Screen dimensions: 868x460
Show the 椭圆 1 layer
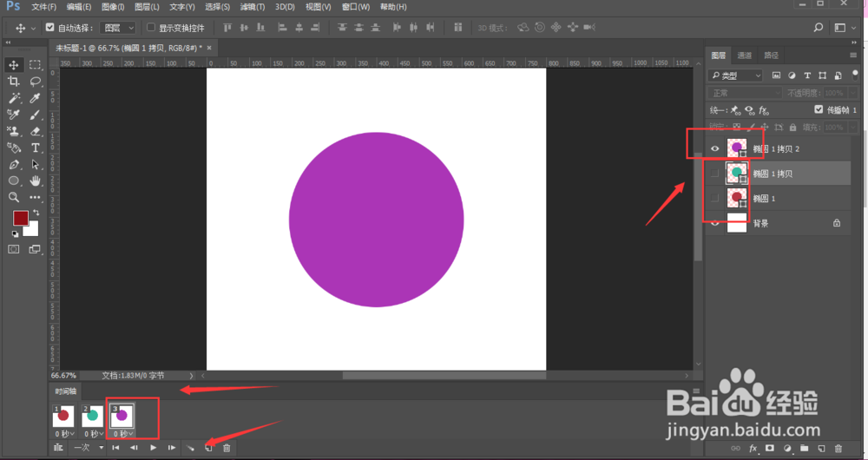pyautogui.click(x=715, y=198)
